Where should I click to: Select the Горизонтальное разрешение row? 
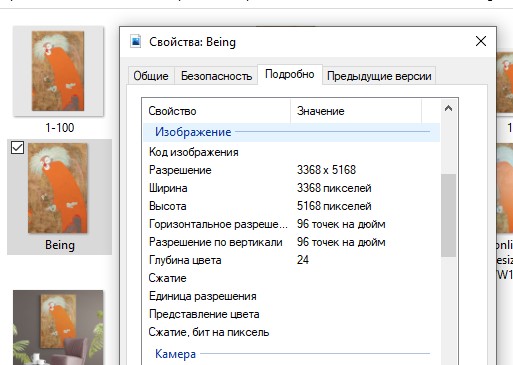tap(292, 224)
